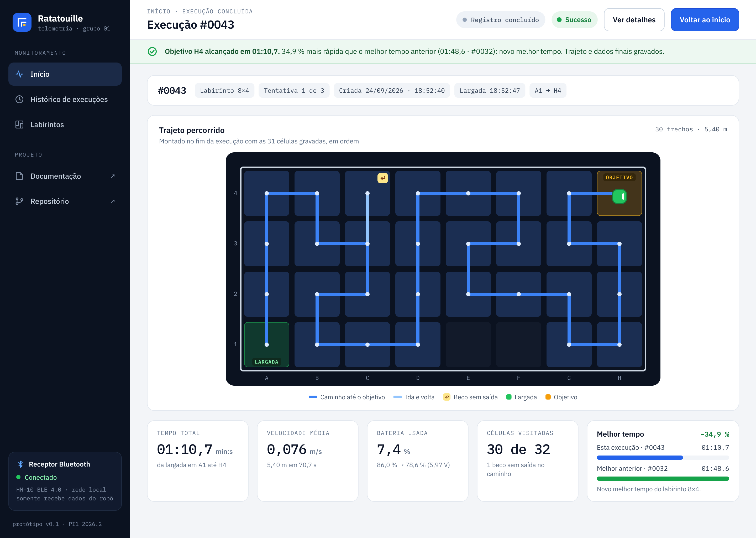Click the green Largada legend swatch

tap(509, 397)
